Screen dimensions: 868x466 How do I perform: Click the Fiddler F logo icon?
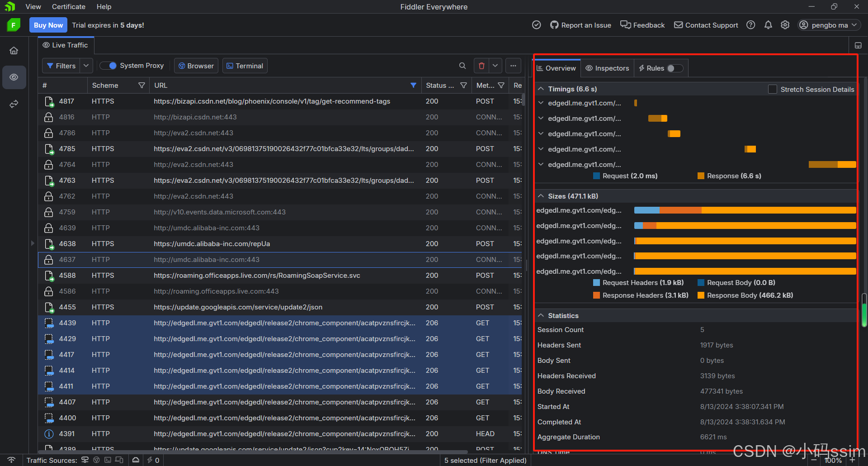(x=14, y=25)
